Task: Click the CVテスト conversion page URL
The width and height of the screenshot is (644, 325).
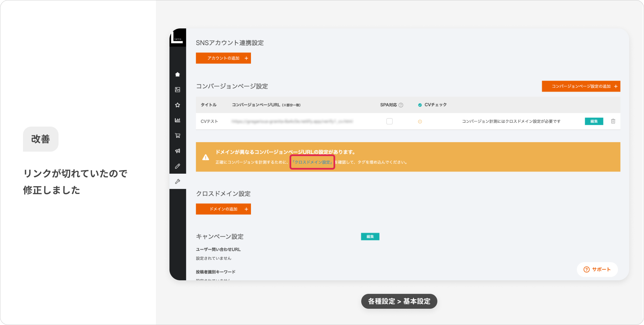Action: 292,121
